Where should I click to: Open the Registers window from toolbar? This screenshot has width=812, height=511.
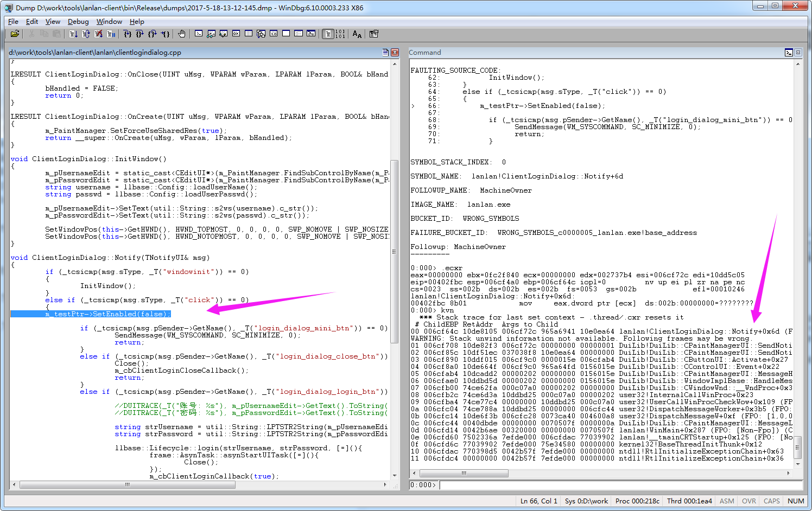236,34
